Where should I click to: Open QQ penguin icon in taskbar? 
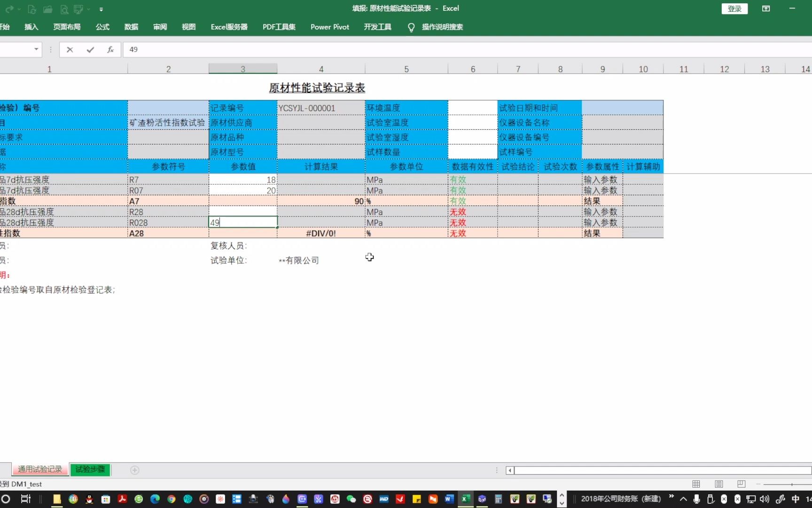tap(89, 499)
